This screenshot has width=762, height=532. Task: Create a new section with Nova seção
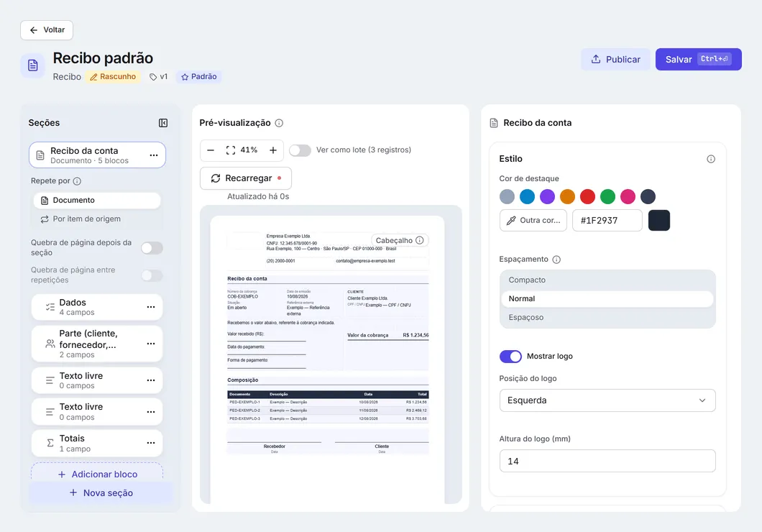click(101, 492)
